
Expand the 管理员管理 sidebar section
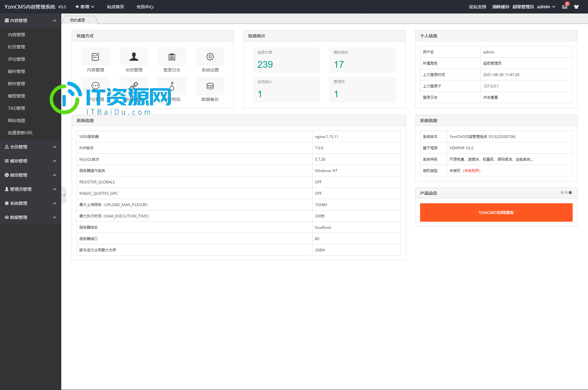click(31, 189)
